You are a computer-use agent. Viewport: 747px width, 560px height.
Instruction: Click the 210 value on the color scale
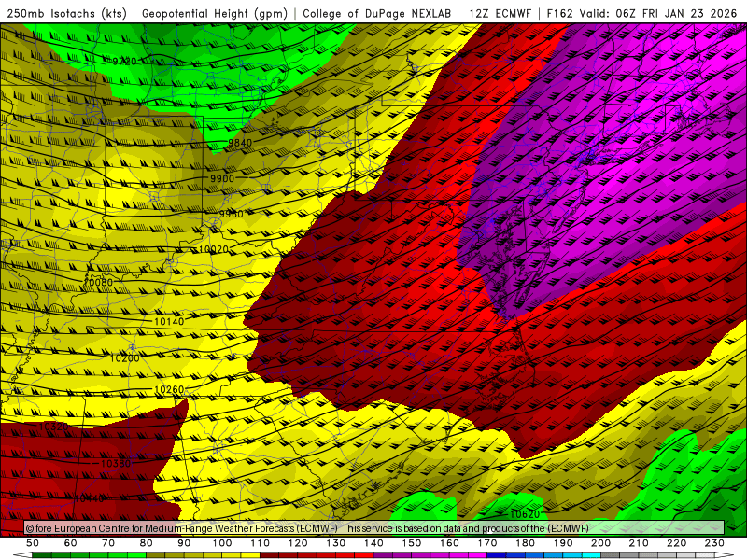point(639,543)
